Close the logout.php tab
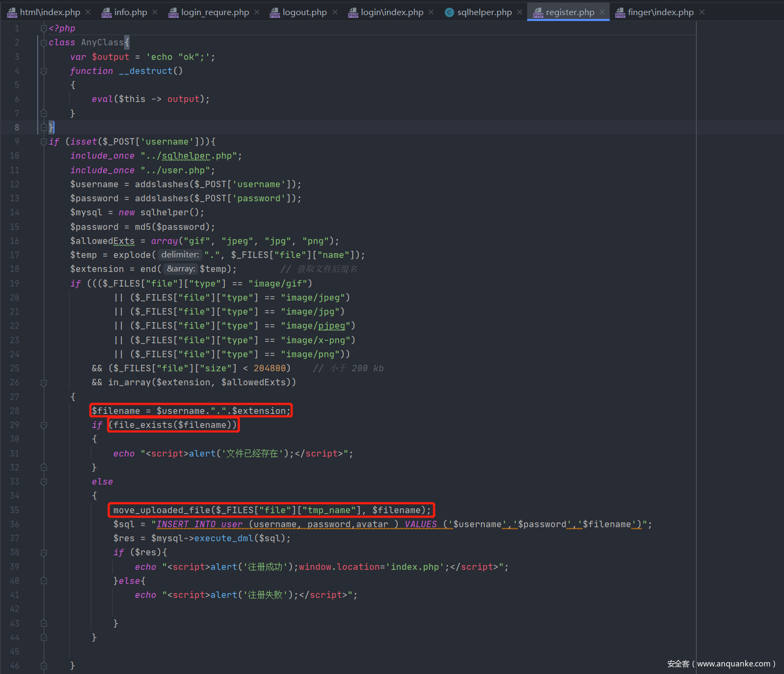Viewport: 784px width, 674px height. point(335,12)
